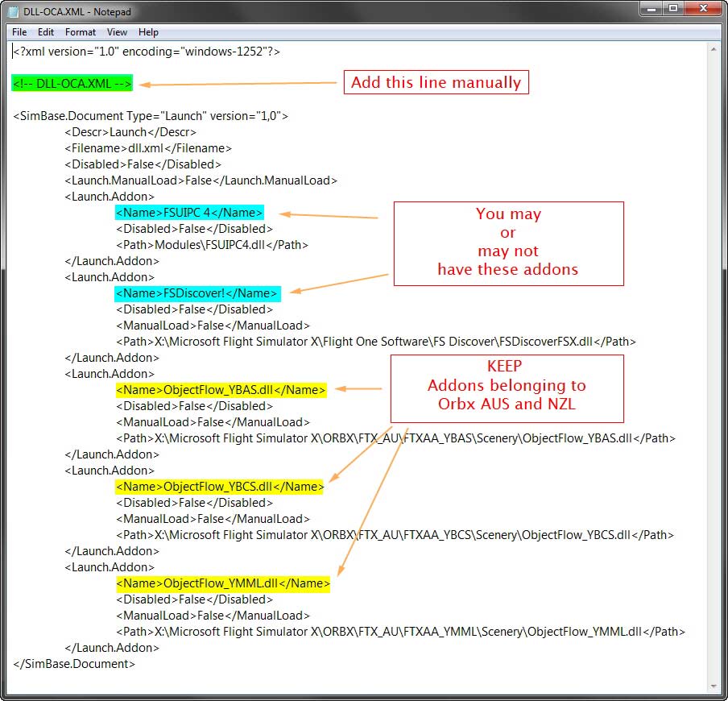Open the Edit menu

(46, 32)
